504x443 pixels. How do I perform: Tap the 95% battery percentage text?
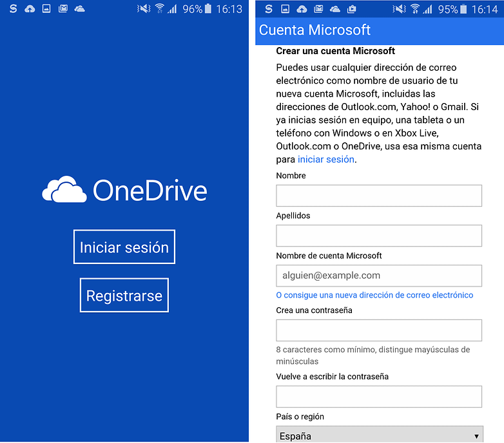(448, 9)
